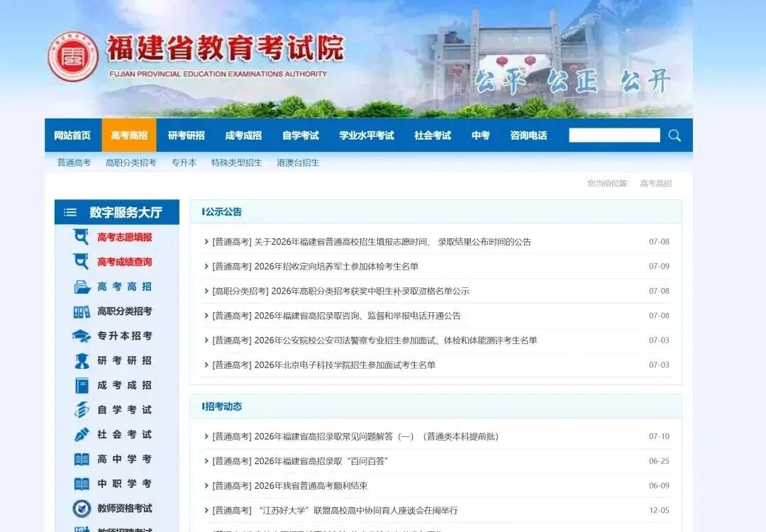The image size is (766, 532).
Task: Click the 中职学考 open book icon
Action: pos(82,484)
